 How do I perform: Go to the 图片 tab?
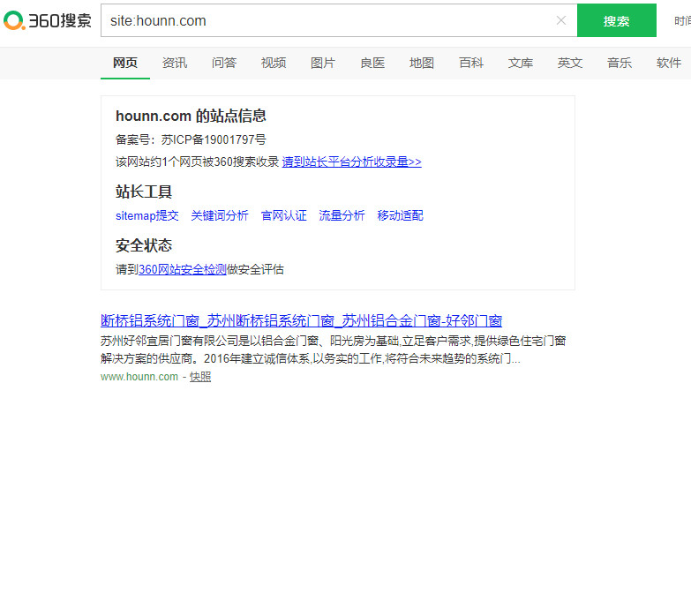[323, 63]
